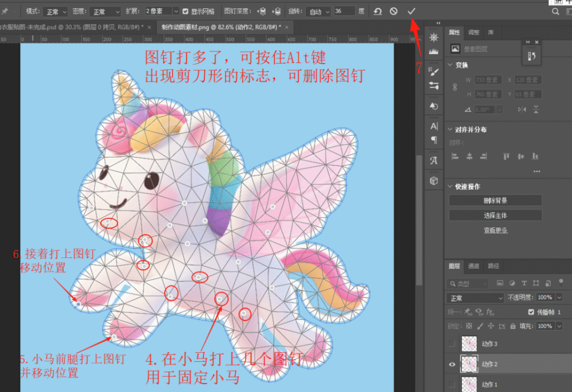Viewport: 572px width, 392px height.
Task: Align top edges icon
Action: click(x=506, y=156)
